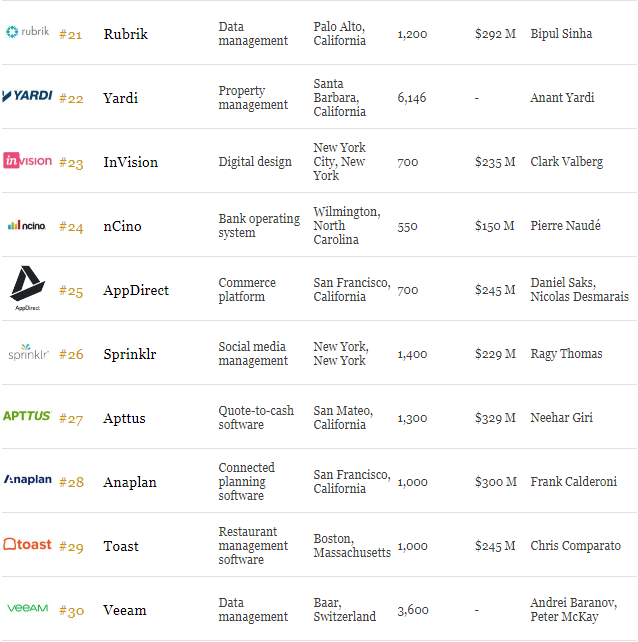This screenshot has width=638, height=642.
Task: Open the InVision logo image
Action: pos(27,160)
